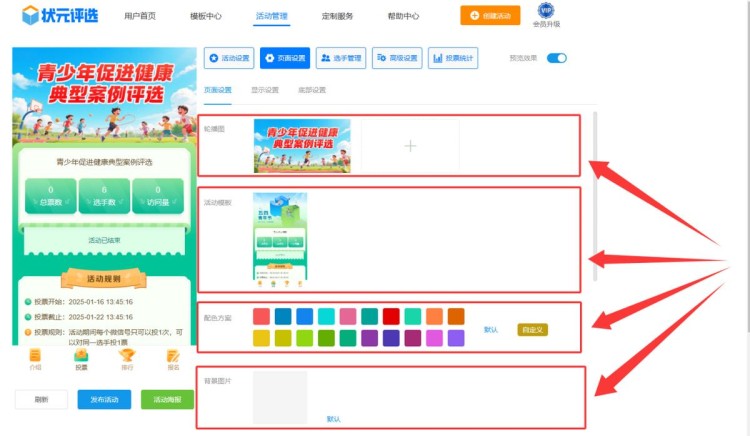This screenshot has width=750, height=436.
Task: Switch to the 底部设置 tab
Action: click(312, 90)
